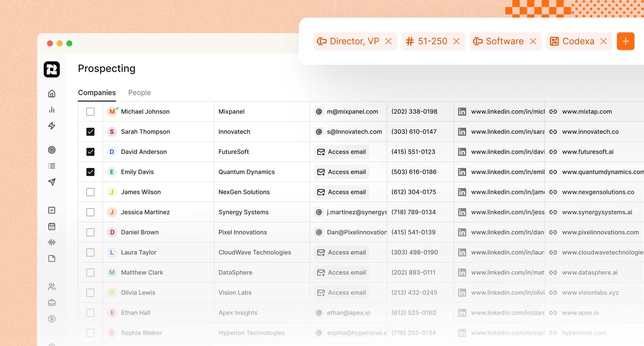Viewport: 644px width, 346px height.
Task: Open the Tasks checkmark sidebar icon
Action: coord(51,210)
